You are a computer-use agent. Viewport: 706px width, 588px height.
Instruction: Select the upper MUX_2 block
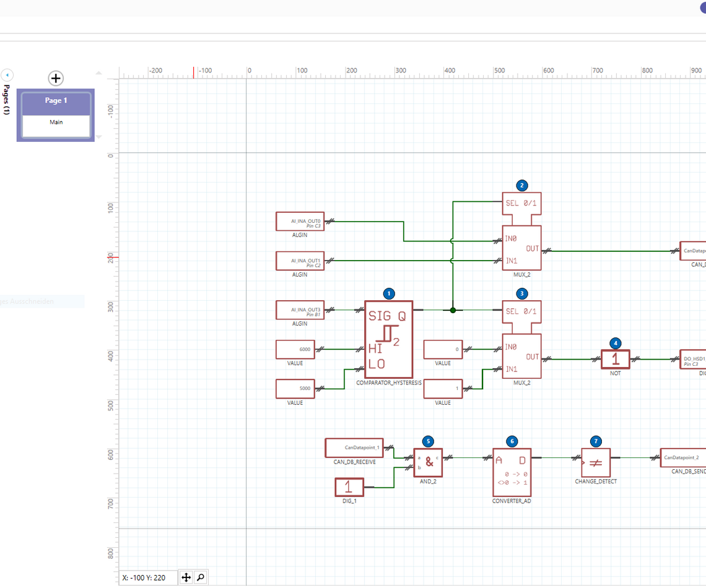(521, 248)
